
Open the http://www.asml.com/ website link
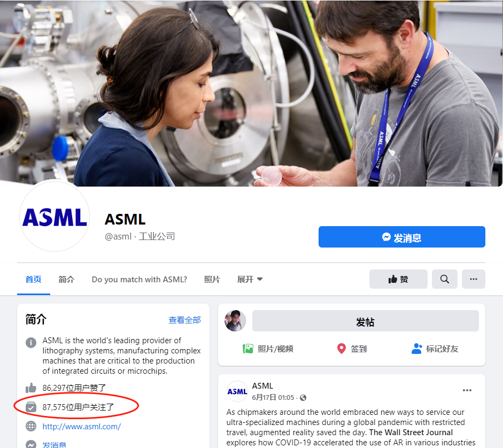tap(82, 426)
